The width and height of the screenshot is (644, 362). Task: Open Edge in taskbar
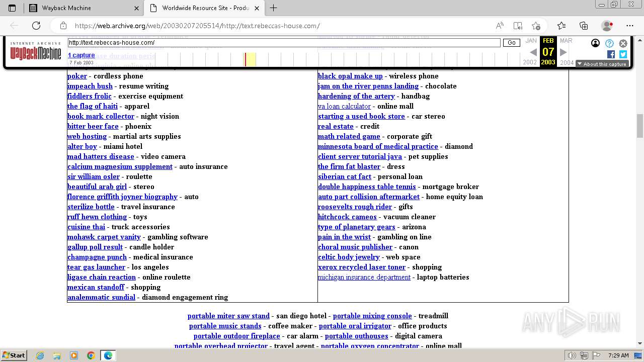tap(108, 355)
